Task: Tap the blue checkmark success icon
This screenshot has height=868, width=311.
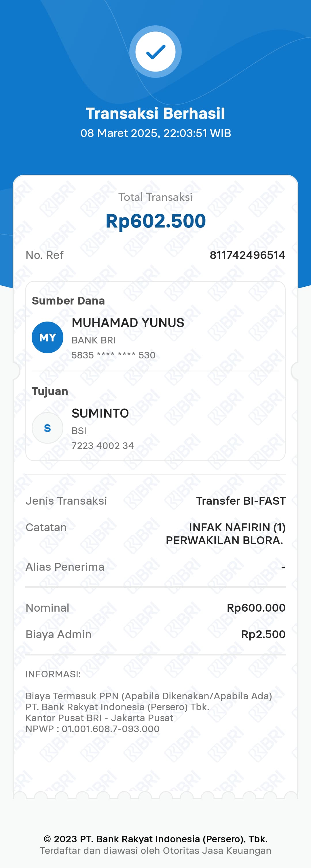Action: pyautogui.click(x=155, y=52)
